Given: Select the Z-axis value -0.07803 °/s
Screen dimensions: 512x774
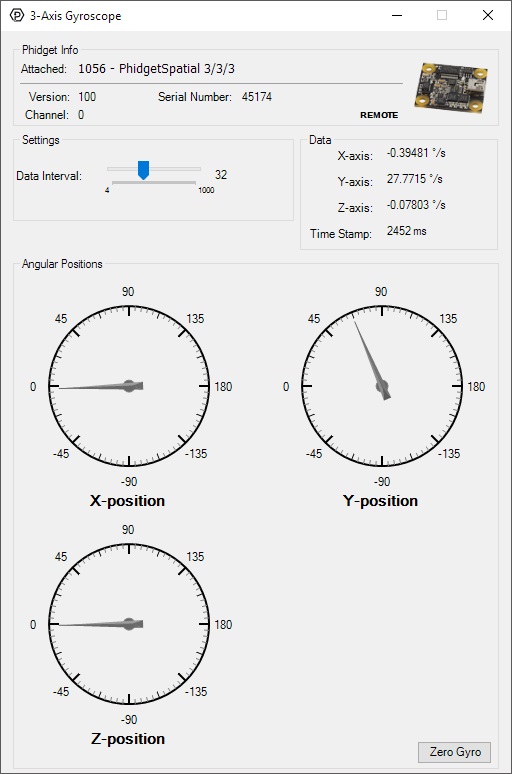Looking at the screenshot, I should [x=416, y=205].
